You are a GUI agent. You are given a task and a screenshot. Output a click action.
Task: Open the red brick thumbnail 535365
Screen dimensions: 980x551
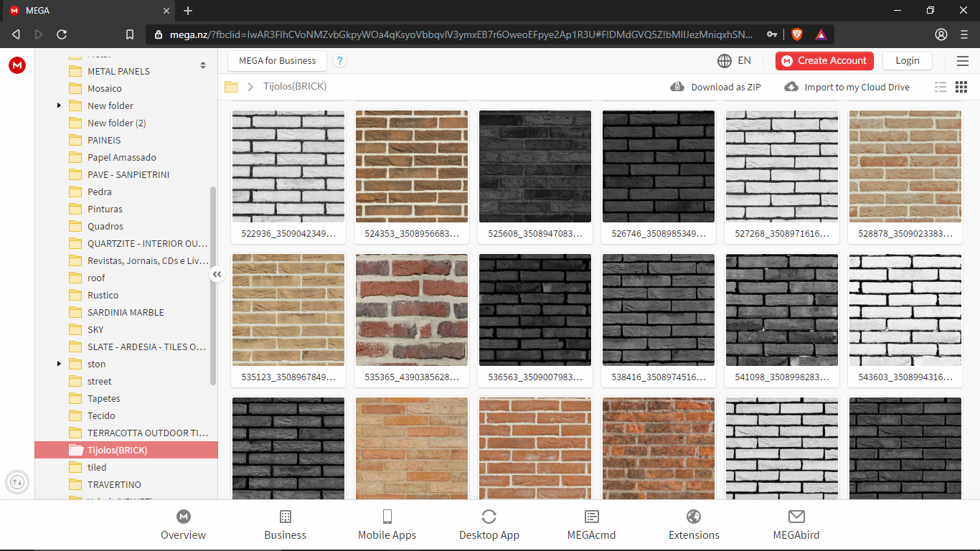411,309
